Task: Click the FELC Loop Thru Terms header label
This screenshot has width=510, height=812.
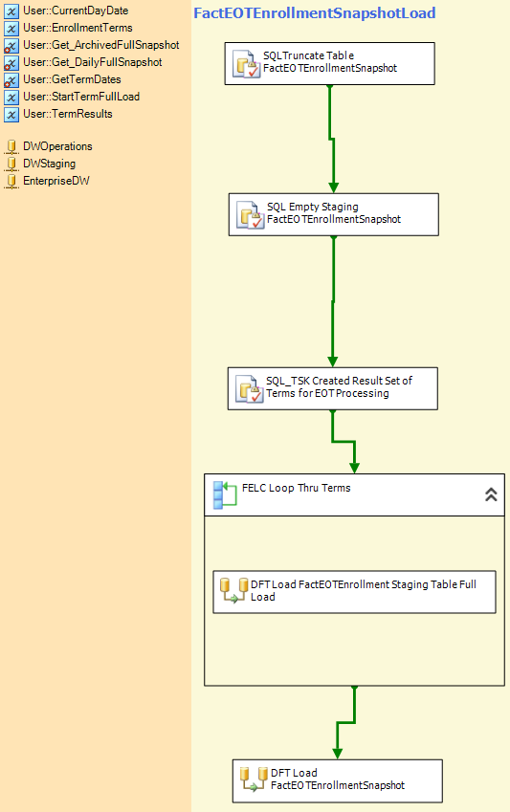Action: pos(296,488)
